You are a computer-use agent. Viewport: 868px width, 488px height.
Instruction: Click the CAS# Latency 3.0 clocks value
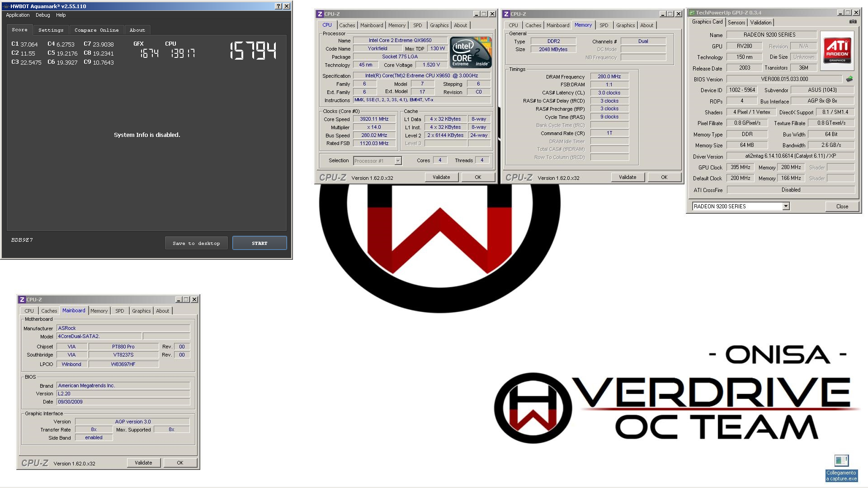click(609, 93)
